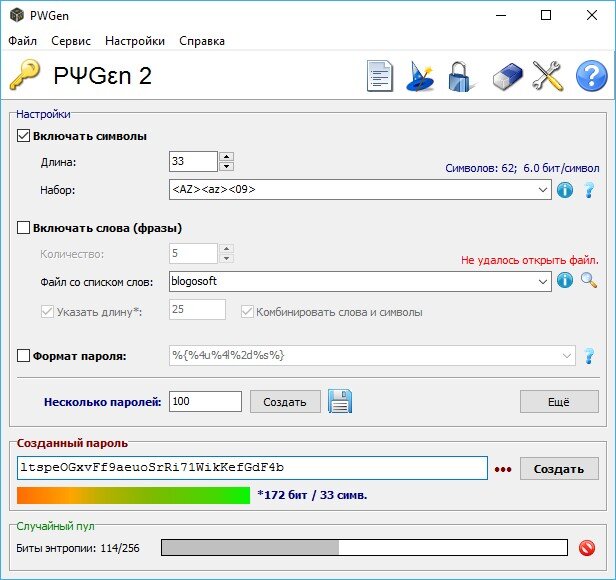This screenshot has width=616, height=580.
Task: Toggle 'Указать длину' checkbox
Action: [47, 312]
